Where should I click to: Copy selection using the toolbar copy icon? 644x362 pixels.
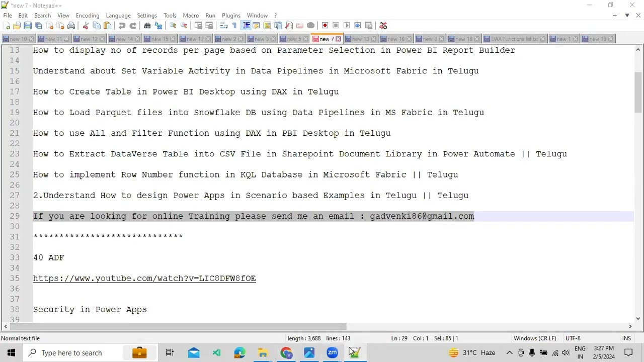point(97,26)
